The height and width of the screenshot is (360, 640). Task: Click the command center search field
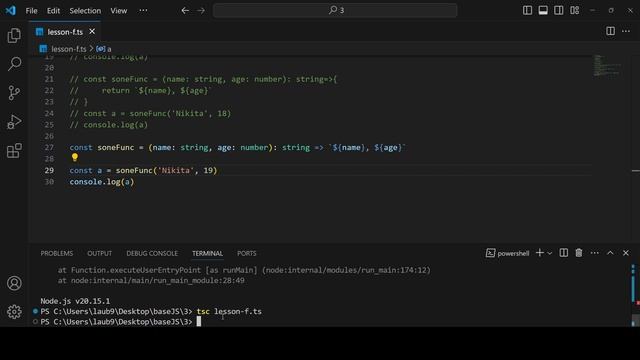coord(335,10)
